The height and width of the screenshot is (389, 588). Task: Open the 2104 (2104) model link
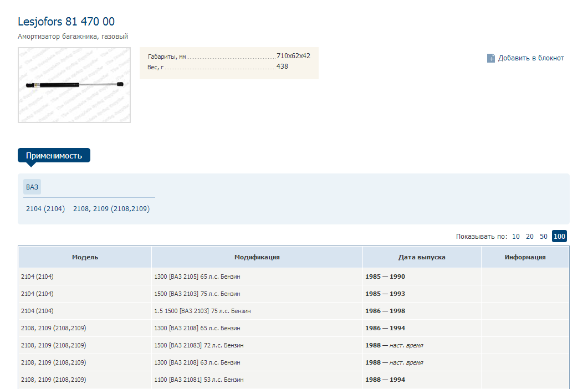coord(45,208)
